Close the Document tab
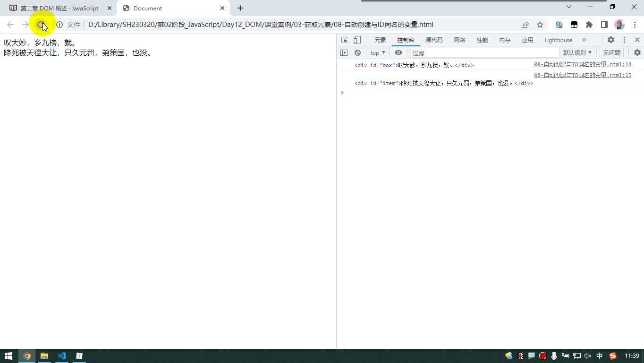Viewport: 644px width, 363px height. 222,8
